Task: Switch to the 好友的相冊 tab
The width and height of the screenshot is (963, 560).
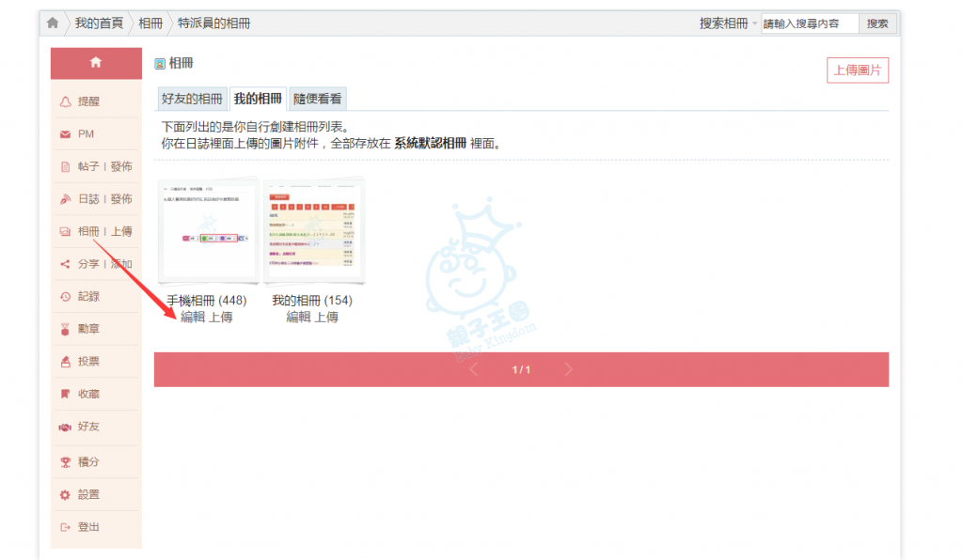Action: (192, 99)
